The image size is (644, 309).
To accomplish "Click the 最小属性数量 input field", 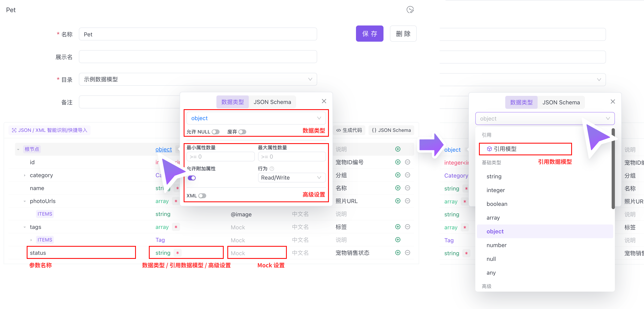I will (x=220, y=157).
